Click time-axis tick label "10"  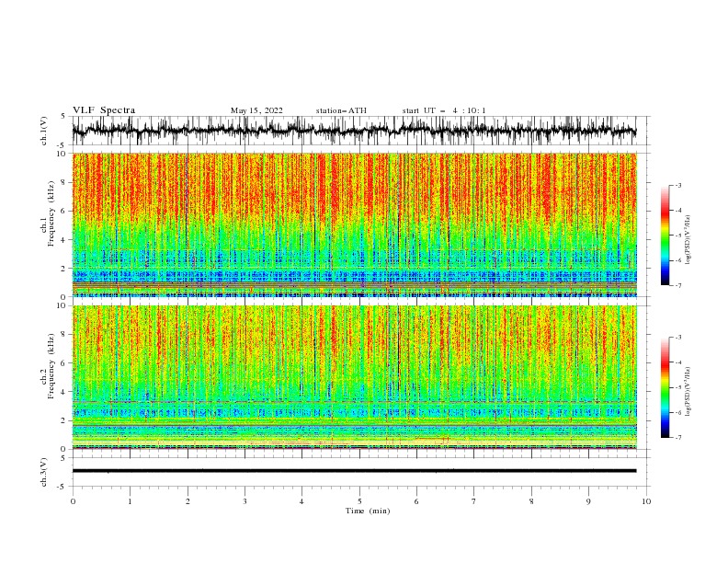[646, 501]
